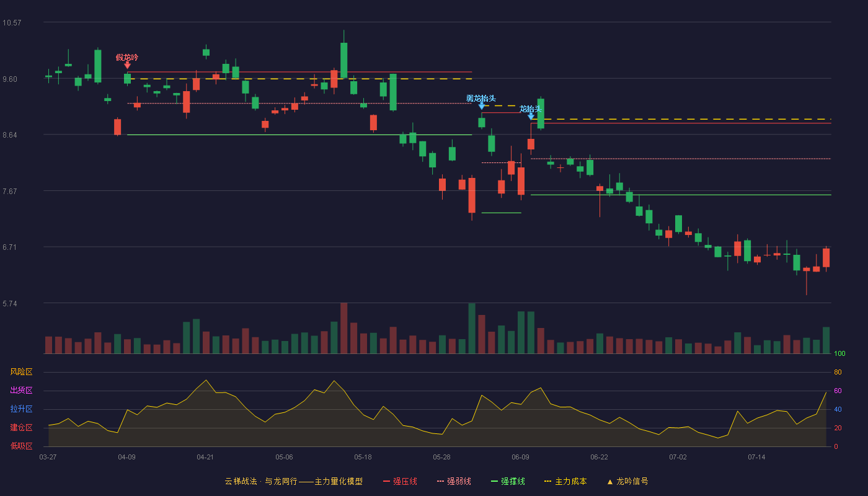Viewport: 868px width, 496px height.
Task: Select the 拉升区 zone label
Action: tap(21, 409)
